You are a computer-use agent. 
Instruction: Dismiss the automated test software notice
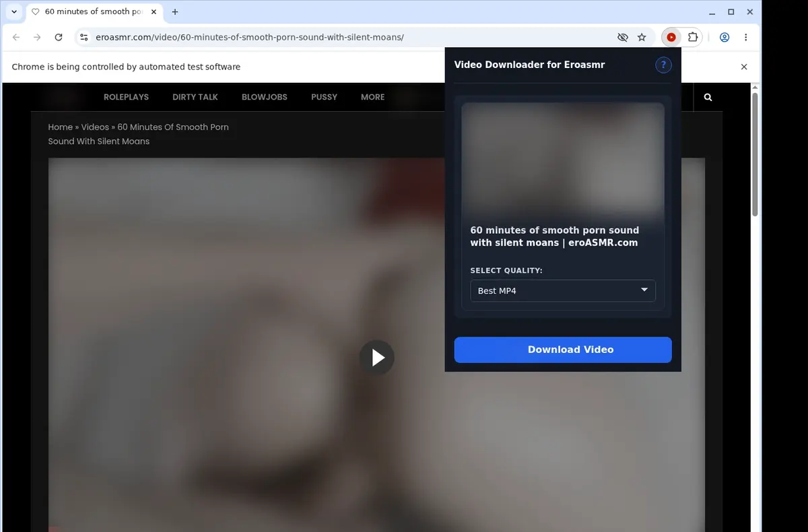(744, 67)
